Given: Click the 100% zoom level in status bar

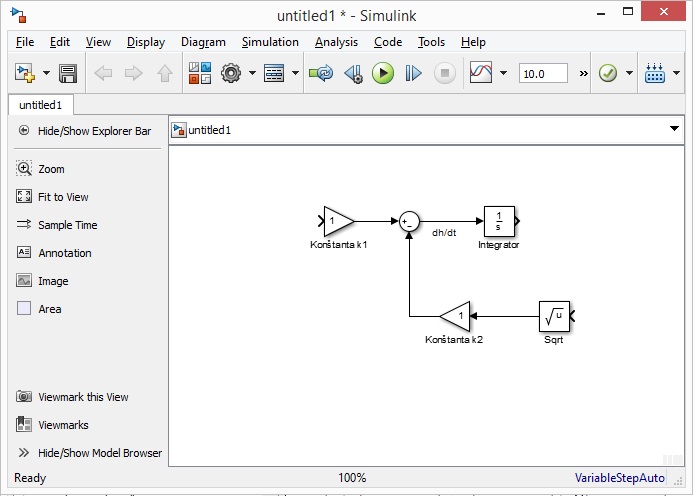Looking at the screenshot, I should (352, 478).
